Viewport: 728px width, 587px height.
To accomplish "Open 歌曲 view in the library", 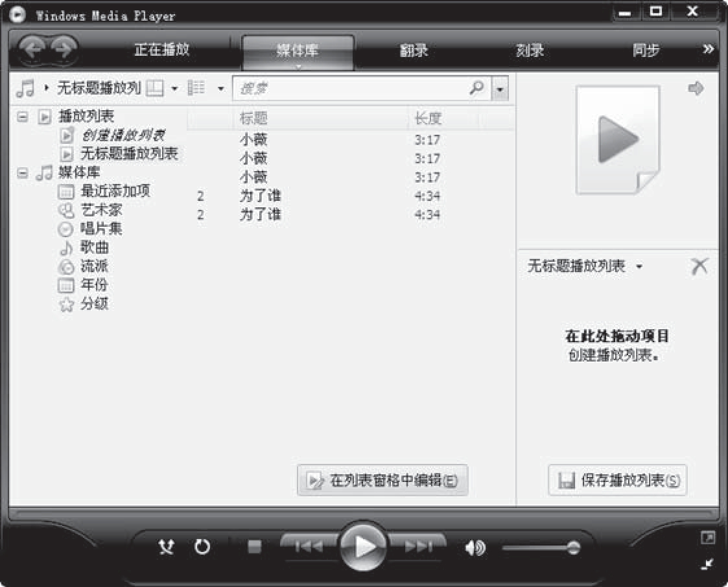I will [94, 247].
